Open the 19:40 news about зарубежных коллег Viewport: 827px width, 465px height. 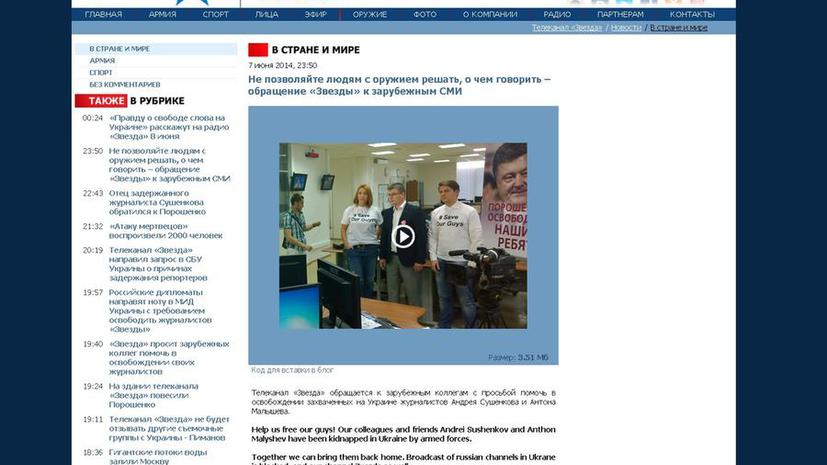(x=169, y=357)
